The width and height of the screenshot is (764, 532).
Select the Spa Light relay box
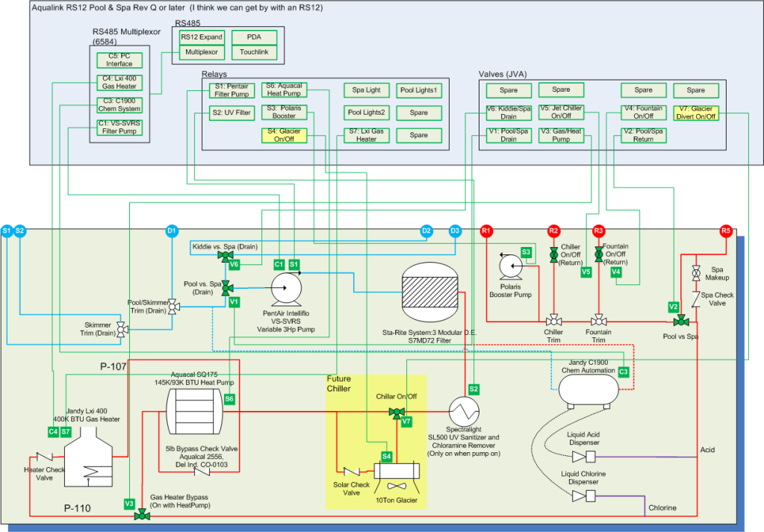pos(367,90)
